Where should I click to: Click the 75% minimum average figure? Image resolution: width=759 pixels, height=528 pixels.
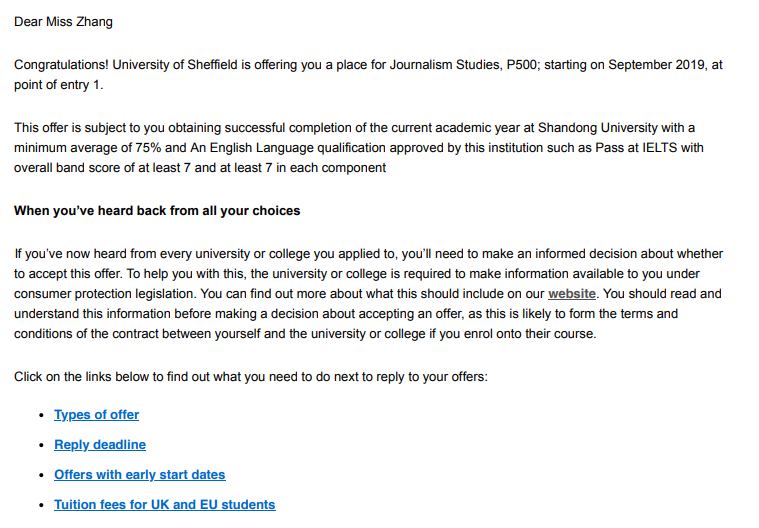click(148, 148)
